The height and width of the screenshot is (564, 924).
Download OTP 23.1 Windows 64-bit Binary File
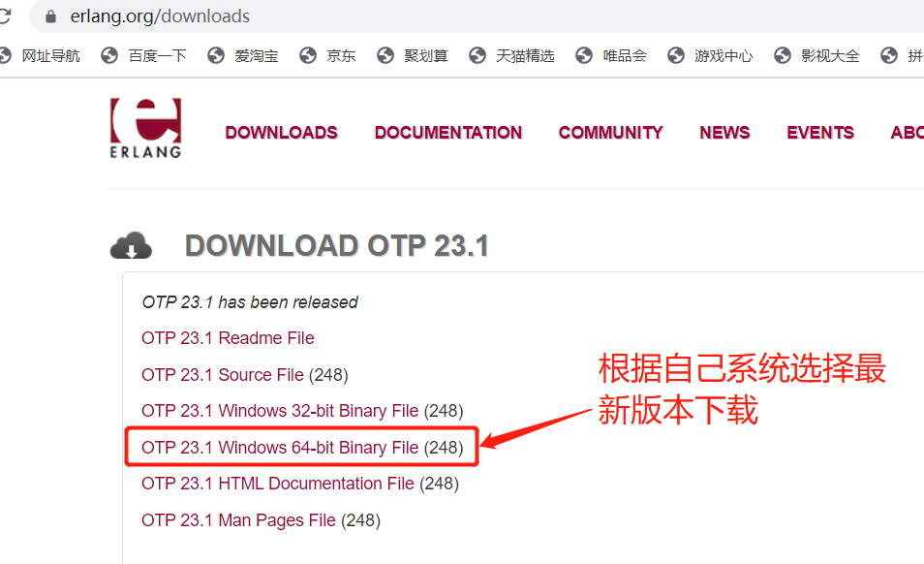coord(280,448)
